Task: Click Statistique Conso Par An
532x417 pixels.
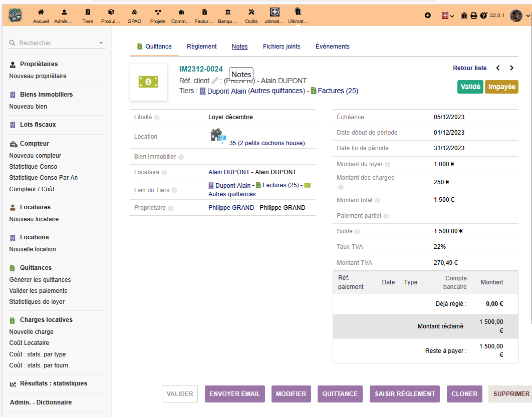Action: coord(44,178)
